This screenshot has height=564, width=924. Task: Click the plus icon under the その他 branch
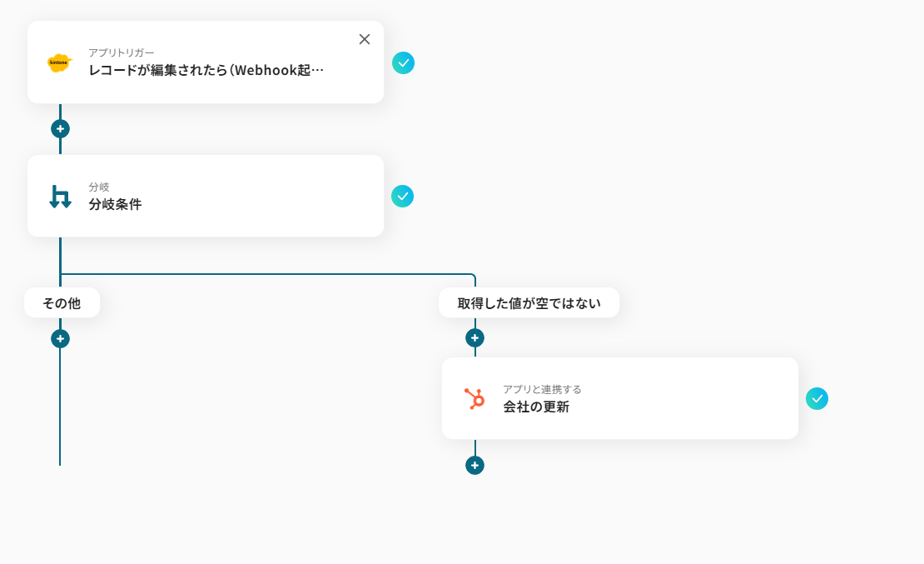click(x=60, y=338)
